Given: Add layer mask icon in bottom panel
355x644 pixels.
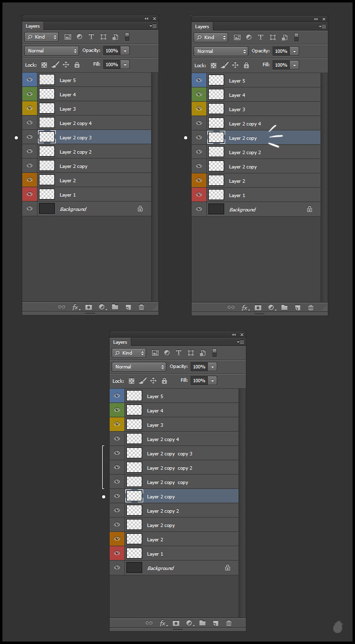Looking at the screenshot, I should [176, 623].
